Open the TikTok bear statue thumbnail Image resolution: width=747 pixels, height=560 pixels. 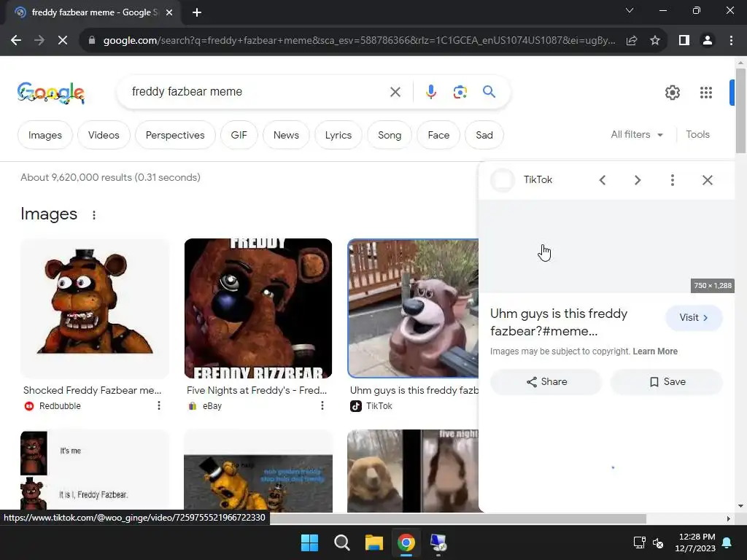point(413,308)
